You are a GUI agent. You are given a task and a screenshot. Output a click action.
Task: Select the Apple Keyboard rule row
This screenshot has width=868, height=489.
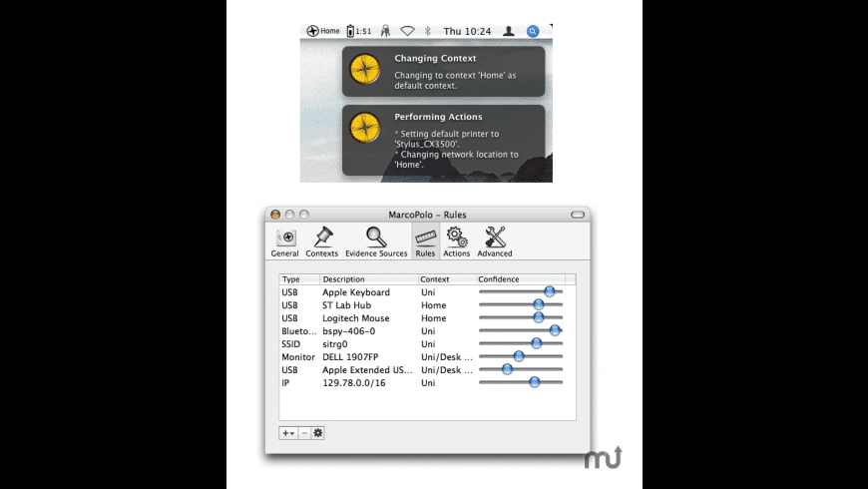tap(427, 291)
